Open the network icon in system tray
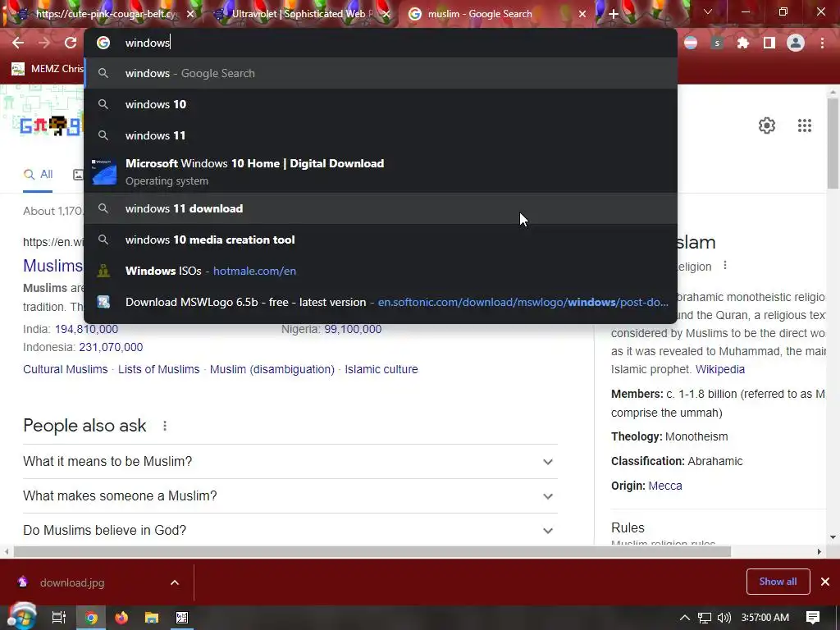 (x=705, y=618)
